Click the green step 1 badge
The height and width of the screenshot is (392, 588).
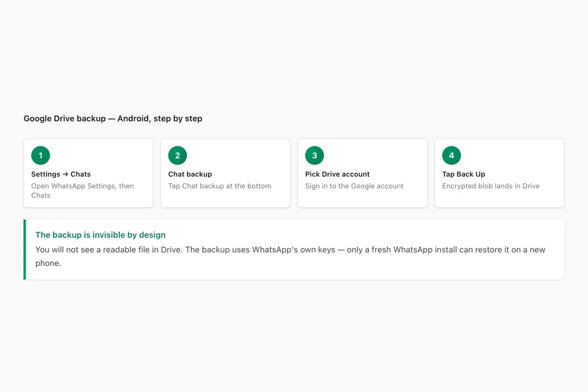[x=40, y=156]
